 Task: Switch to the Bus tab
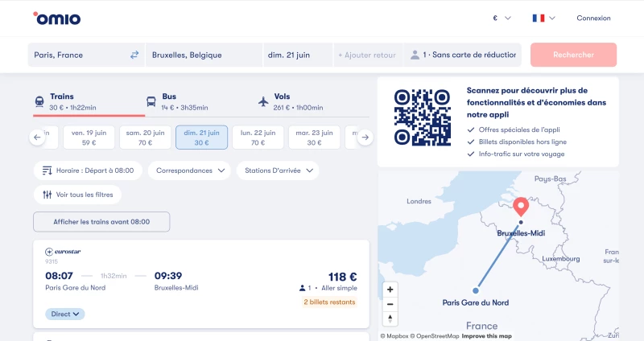tap(177, 102)
